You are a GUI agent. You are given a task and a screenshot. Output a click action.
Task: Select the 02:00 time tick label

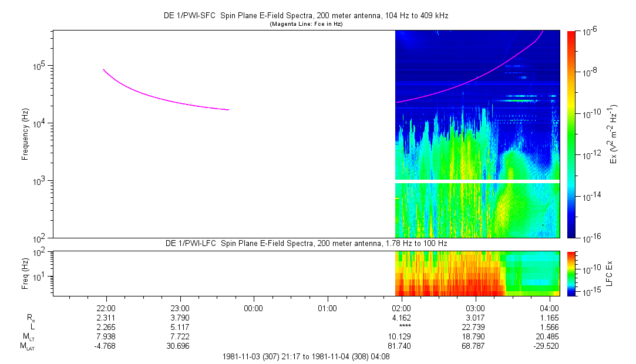coord(401,308)
